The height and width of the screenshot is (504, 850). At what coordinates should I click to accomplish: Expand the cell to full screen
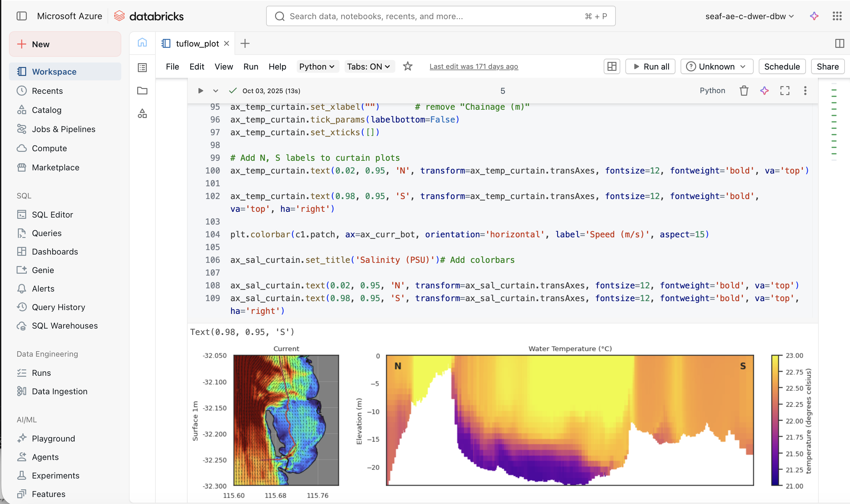[785, 91]
